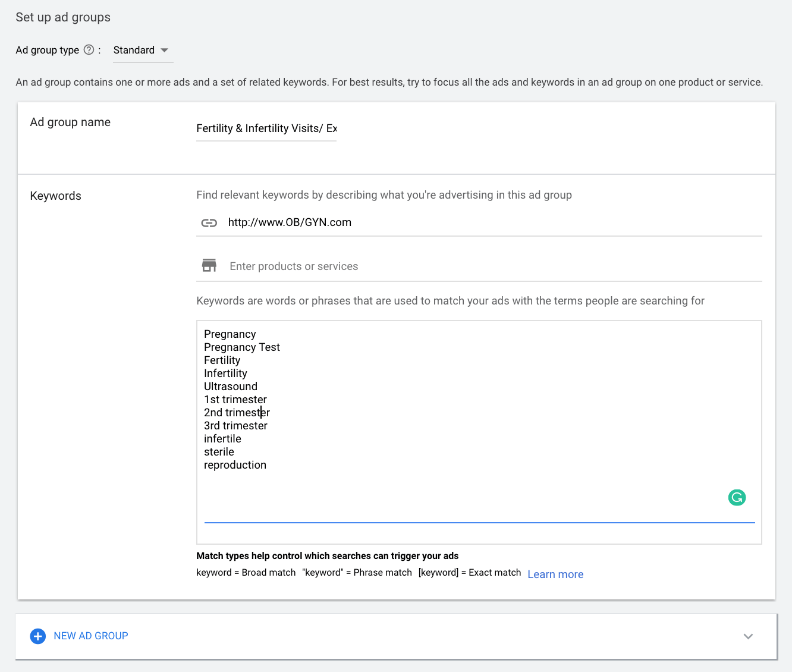Open the Learn more link about match types
The image size is (792, 672).
pos(555,574)
